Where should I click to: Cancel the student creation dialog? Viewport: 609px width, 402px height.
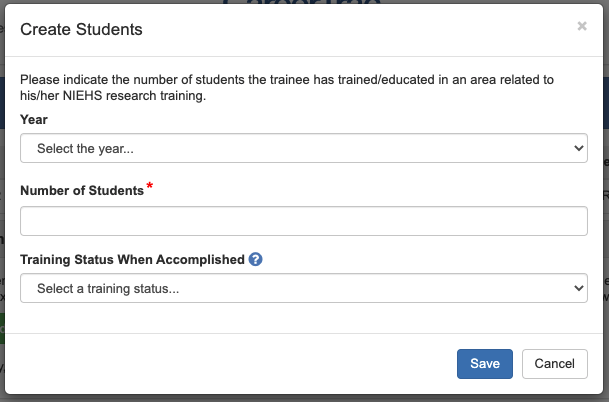pyautogui.click(x=554, y=364)
